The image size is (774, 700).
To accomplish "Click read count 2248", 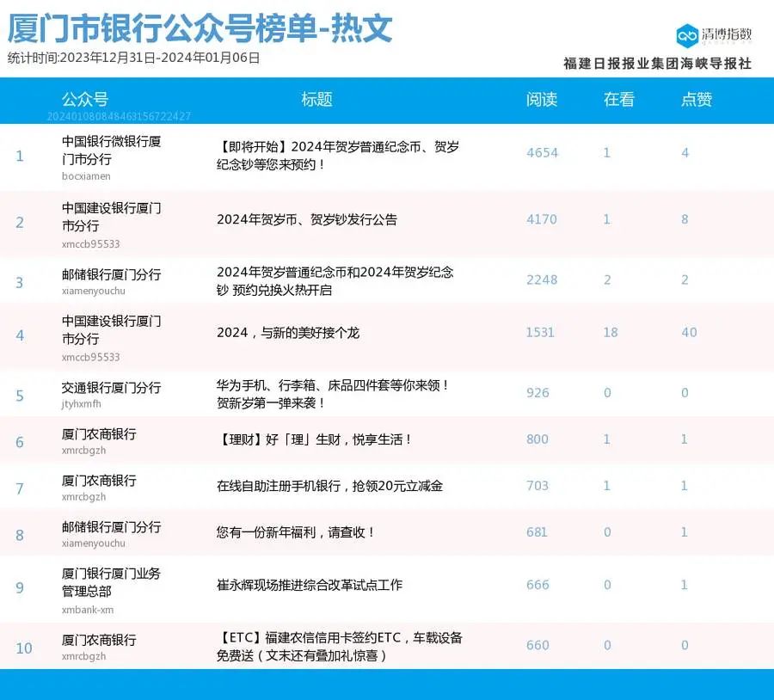I will (x=542, y=279).
